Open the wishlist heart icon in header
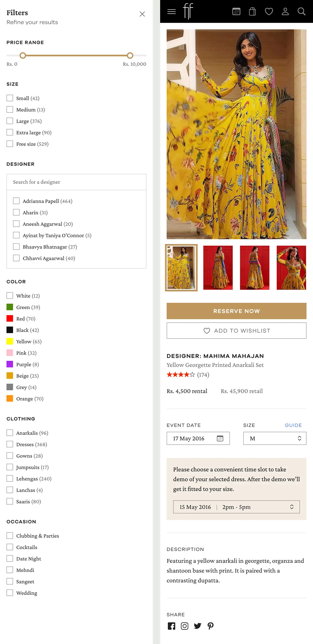This screenshot has height=644, width=313. pos(269,11)
